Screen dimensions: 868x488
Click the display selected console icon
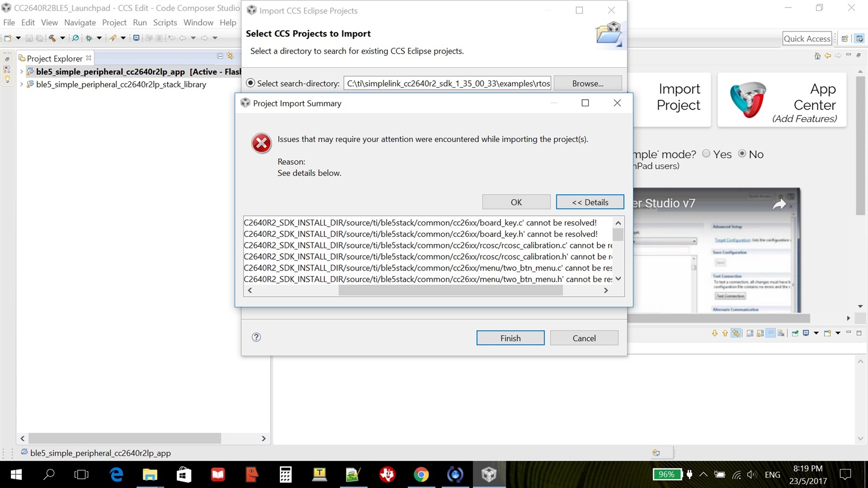tap(806, 333)
